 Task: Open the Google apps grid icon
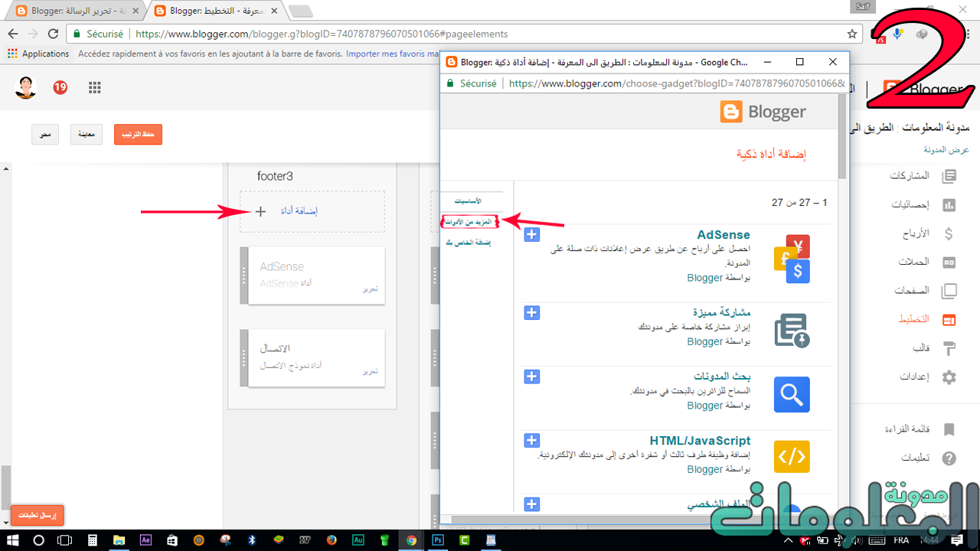pyautogui.click(x=95, y=87)
